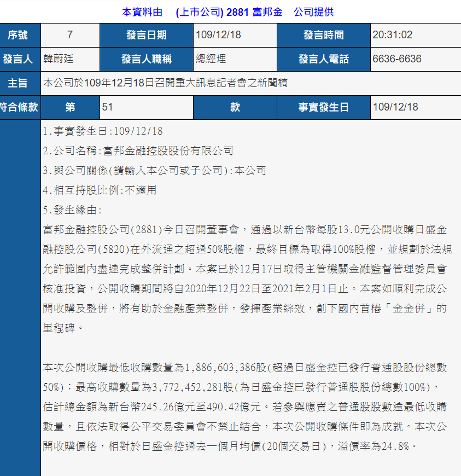461x476 pixels.
Task: Click the '符合條款' header cell
Action: click(x=20, y=107)
